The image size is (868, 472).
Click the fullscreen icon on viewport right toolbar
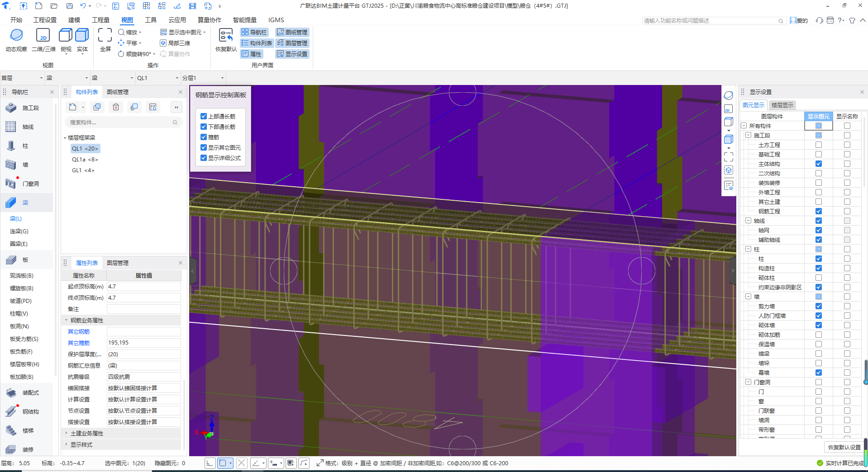729,157
